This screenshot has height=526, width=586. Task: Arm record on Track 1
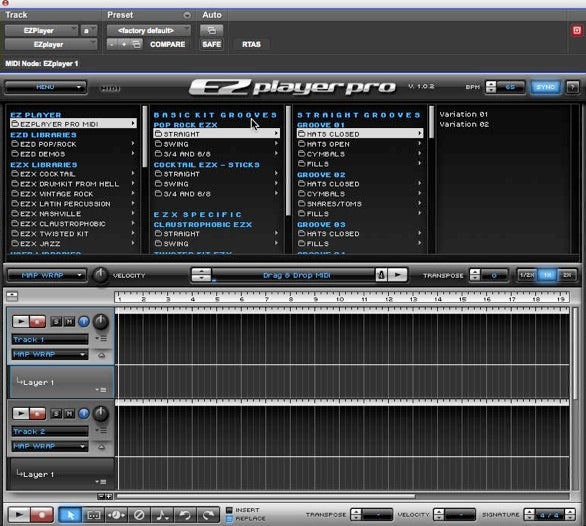37,321
